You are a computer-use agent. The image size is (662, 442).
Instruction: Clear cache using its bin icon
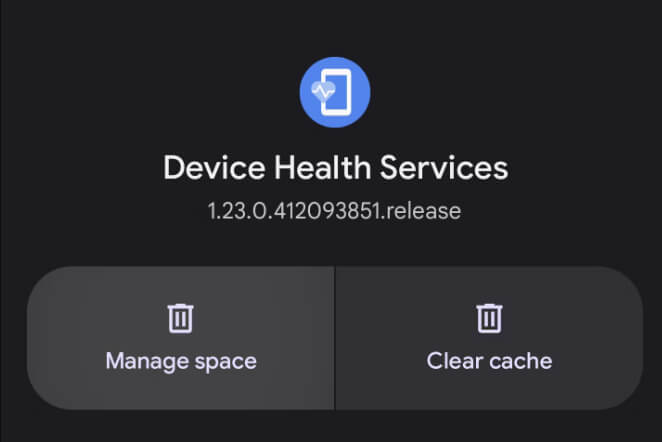(x=489, y=318)
